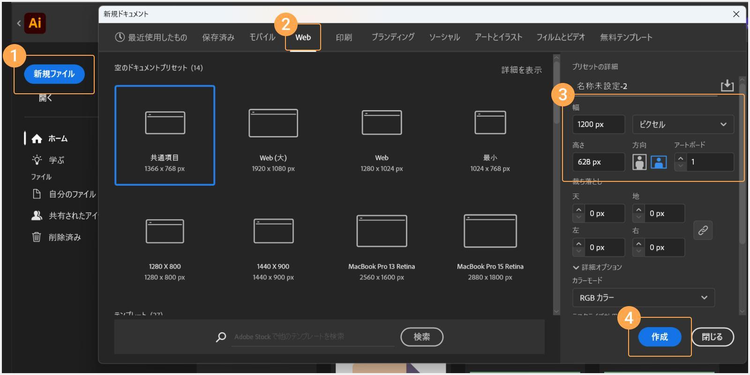Click the 検索 search button
The height and width of the screenshot is (375, 750).
(422, 337)
